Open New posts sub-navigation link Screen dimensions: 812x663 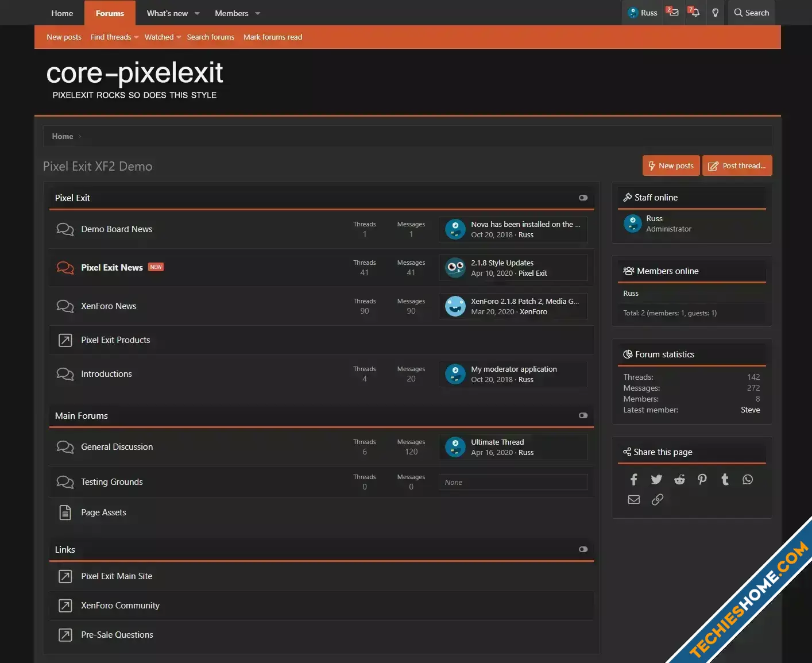64,37
